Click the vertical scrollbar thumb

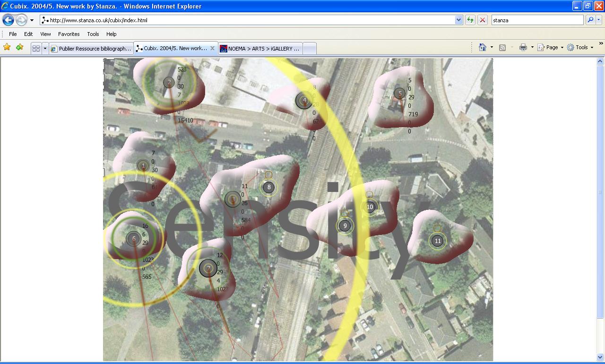point(601,192)
